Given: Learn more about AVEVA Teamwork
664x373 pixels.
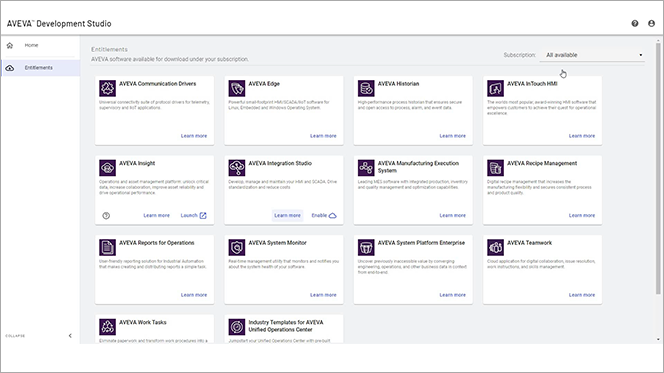Looking at the screenshot, I should click(x=582, y=295).
